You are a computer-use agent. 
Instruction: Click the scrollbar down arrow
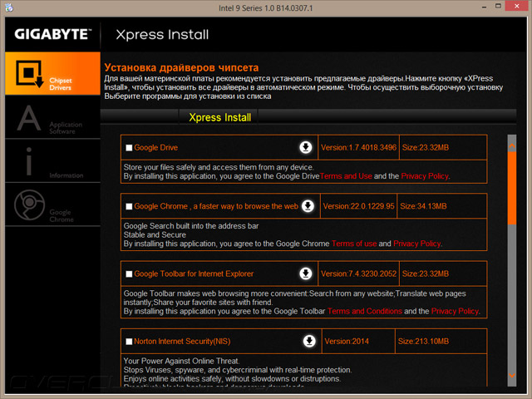click(512, 376)
